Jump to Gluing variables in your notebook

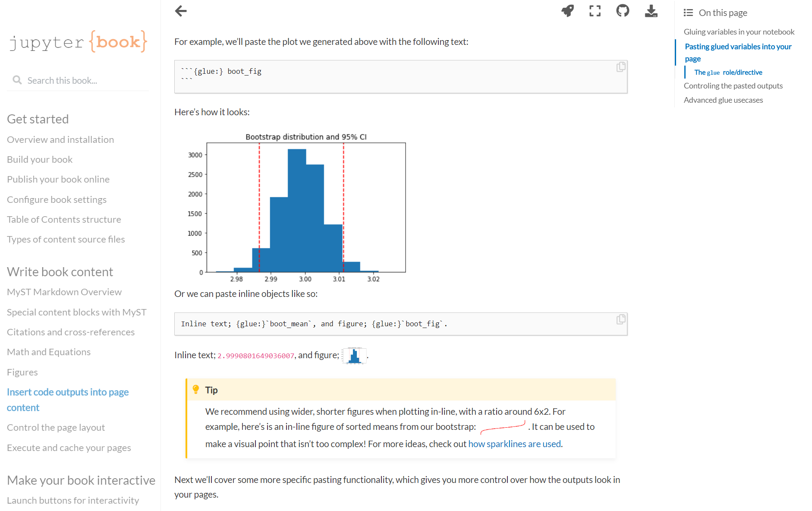point(739,32)
